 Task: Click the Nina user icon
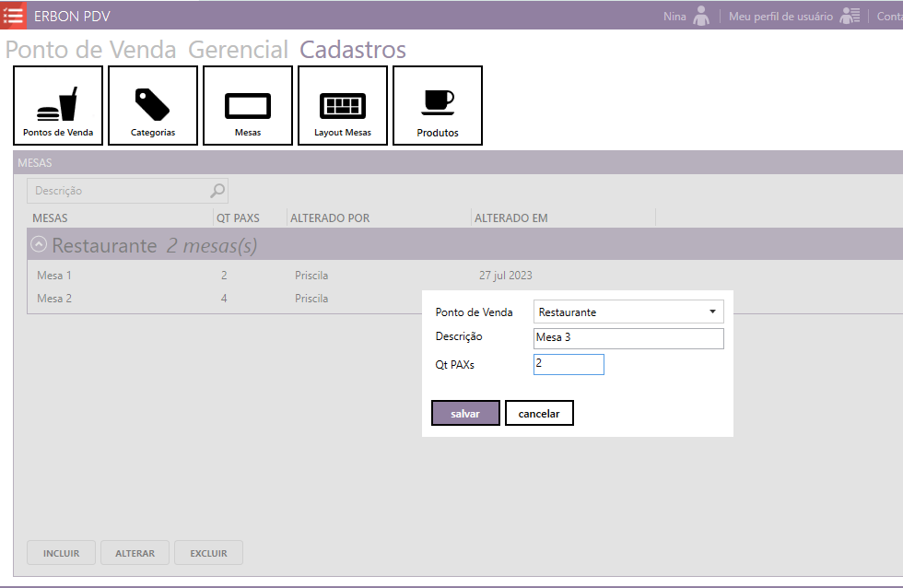click(702, 16)
